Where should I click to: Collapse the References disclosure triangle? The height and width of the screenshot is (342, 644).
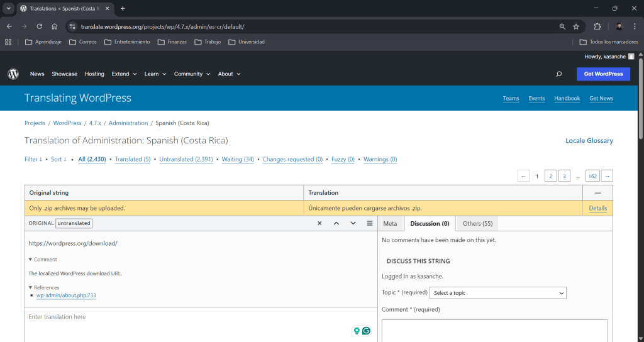(x=31, y=287)
